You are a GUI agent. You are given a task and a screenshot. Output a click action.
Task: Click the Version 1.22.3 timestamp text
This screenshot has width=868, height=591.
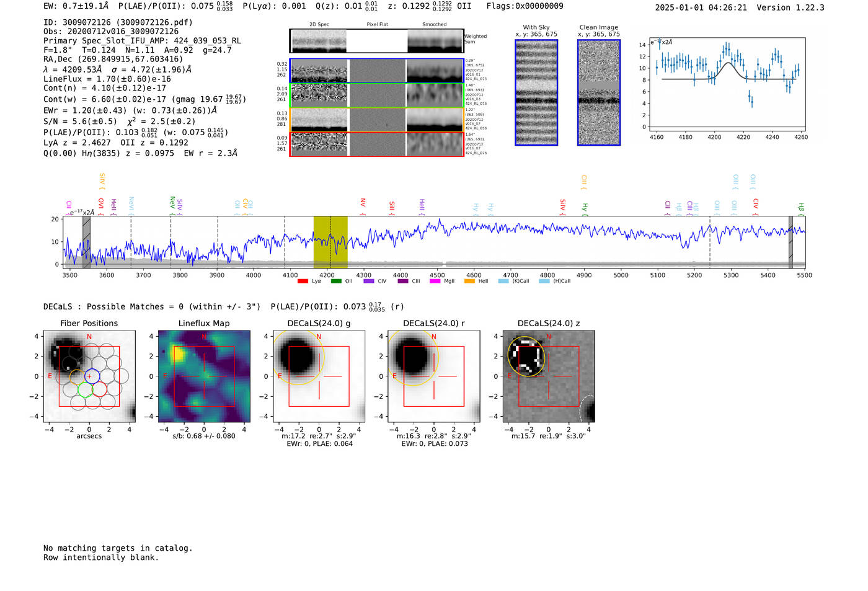point(740,7)
